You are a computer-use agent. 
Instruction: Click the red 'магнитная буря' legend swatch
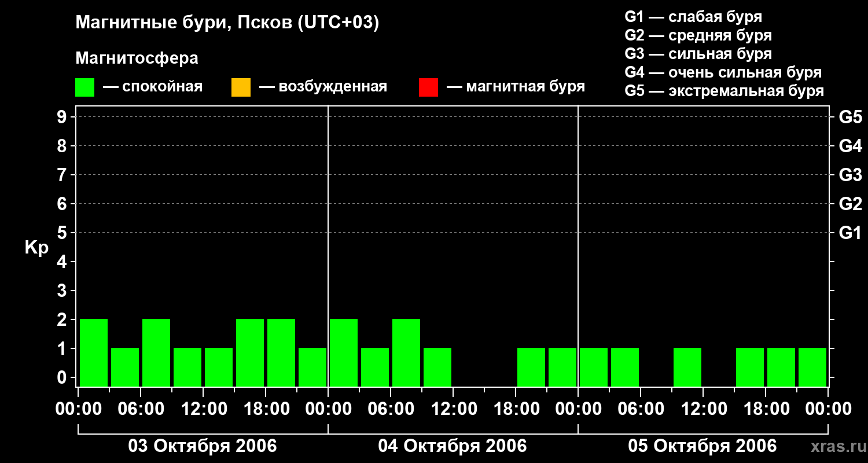coord(428,87)
